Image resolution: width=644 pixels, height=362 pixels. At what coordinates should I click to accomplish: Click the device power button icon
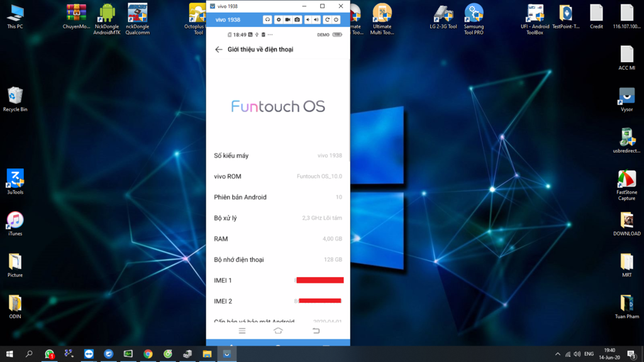336,19
